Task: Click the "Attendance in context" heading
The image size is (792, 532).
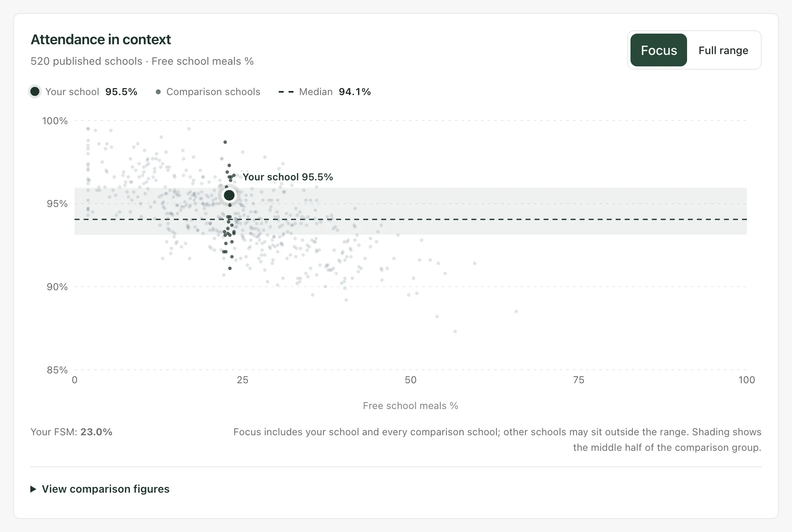Action: pos(101,39)
